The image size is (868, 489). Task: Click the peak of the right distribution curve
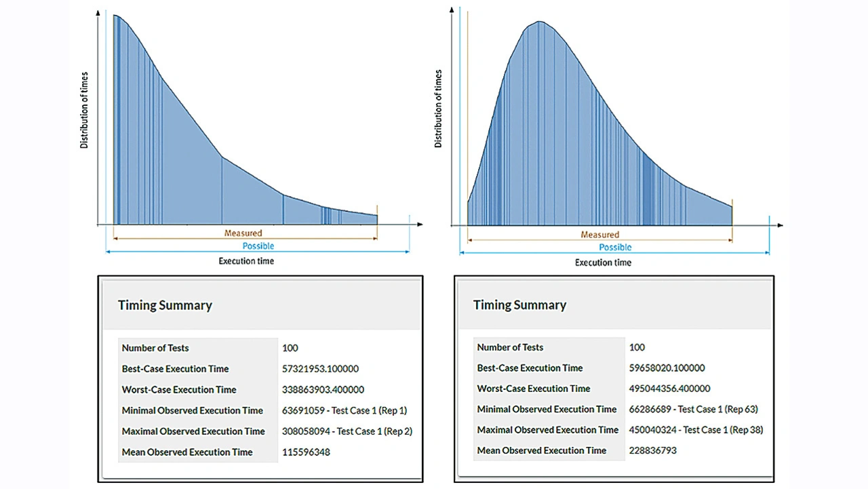tap(540, 22)
